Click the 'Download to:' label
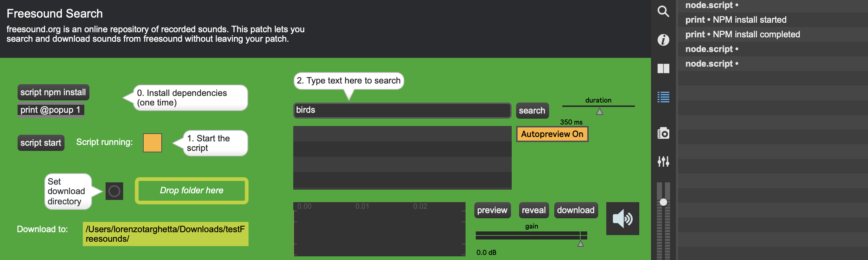868x260 pixels. click(x=43, y=229)
